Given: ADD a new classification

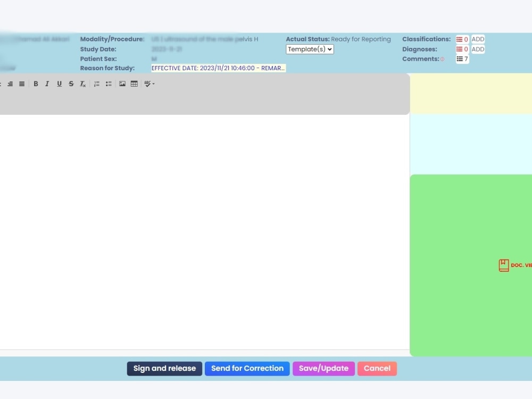Looking at the screenshot, I should (x=477, y=39).
